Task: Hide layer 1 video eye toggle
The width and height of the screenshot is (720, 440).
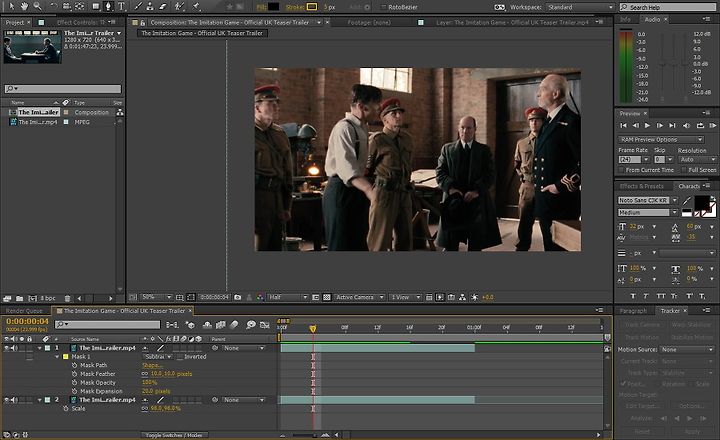Action: pyautogui.click(x=6, y=348)
